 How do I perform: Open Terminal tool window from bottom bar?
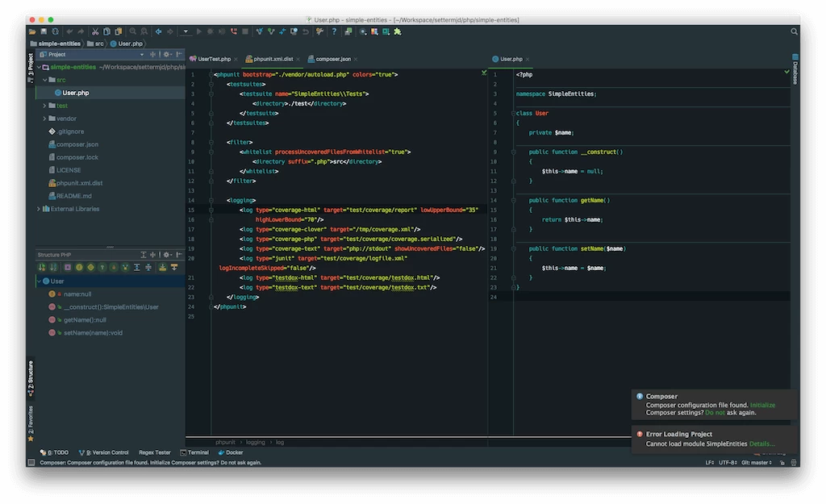tap(198, 452)
